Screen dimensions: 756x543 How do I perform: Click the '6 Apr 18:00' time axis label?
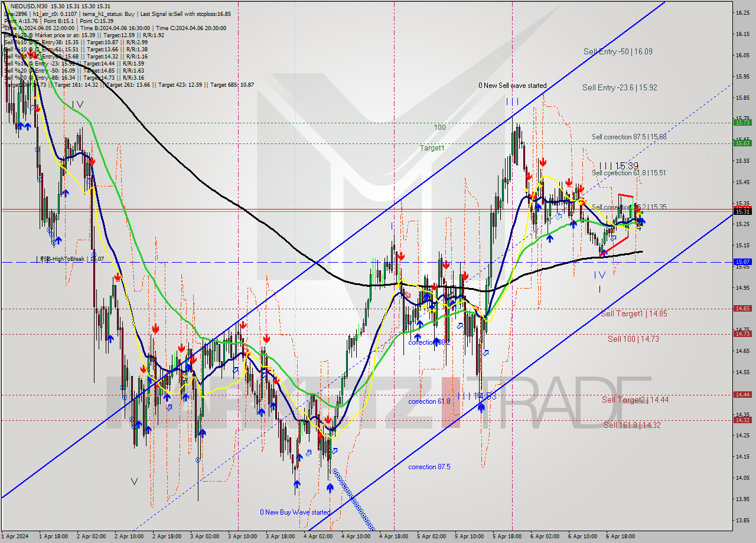pyautogui.click(x=620, y=537)
